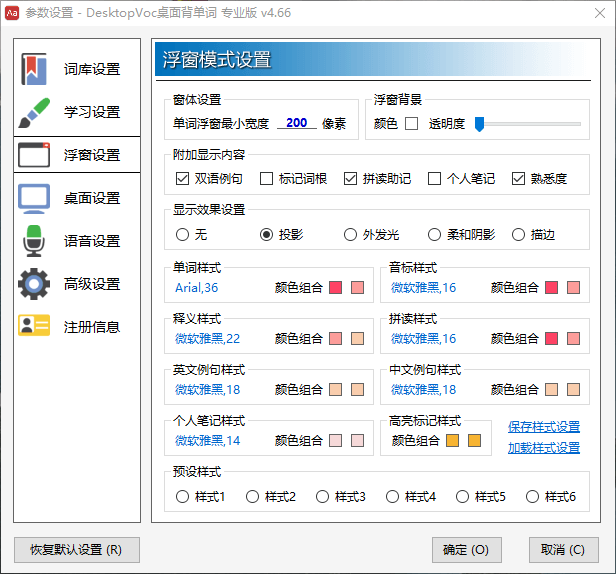The height and width of the screenshot is (574, 616).
Task: Click second color swatch of 释义样式
Action: (358, 339)
